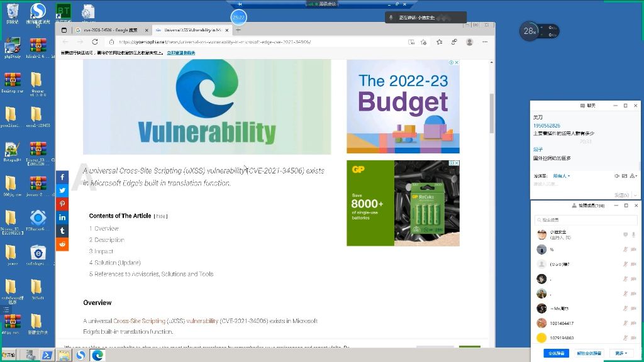Image resolution: width=644 pixels, height=362 pixels.
Task: Open the Cross-Site Scripting link in Overview
Action: 139,321
